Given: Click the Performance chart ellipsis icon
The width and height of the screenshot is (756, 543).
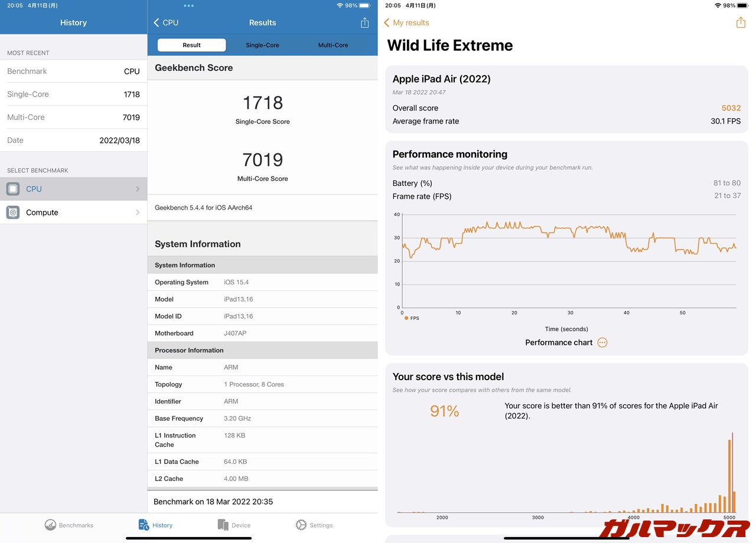Looking at the screenshot, I should [x=602, y=342].
